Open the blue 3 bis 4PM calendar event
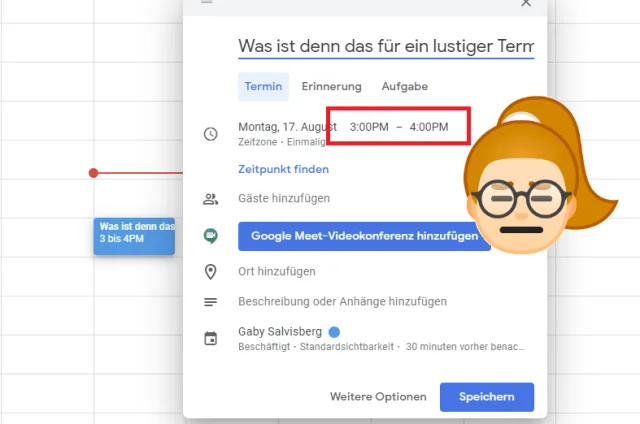The image size is (640, 424). [x=134, y=236]
